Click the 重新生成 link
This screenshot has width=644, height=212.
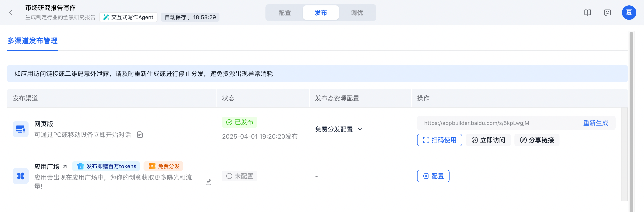pyautogui.click(x=596, y=123)
